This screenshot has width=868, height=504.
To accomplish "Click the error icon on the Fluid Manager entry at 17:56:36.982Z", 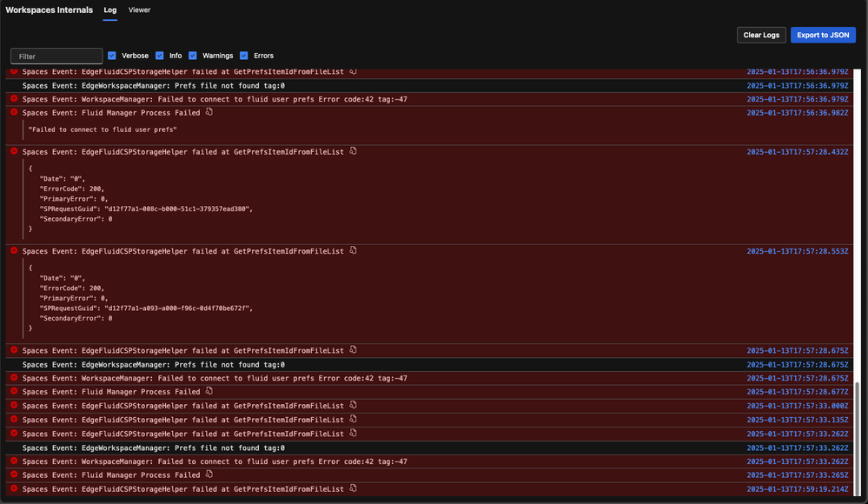I will (x=14, y=112).
